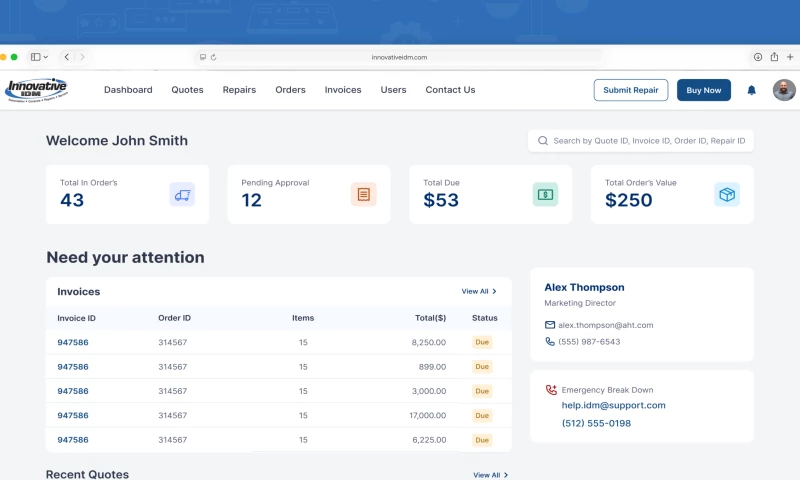This screenshot has width=800, height=480.
Task: Open invoice 947586 totaling 3,000.00
Action: [x=73, y=391]
